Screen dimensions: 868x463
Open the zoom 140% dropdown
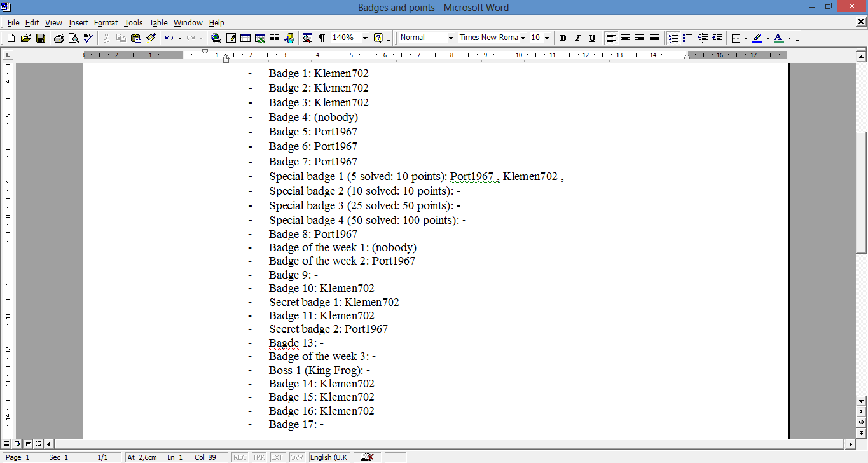(365, 38)
